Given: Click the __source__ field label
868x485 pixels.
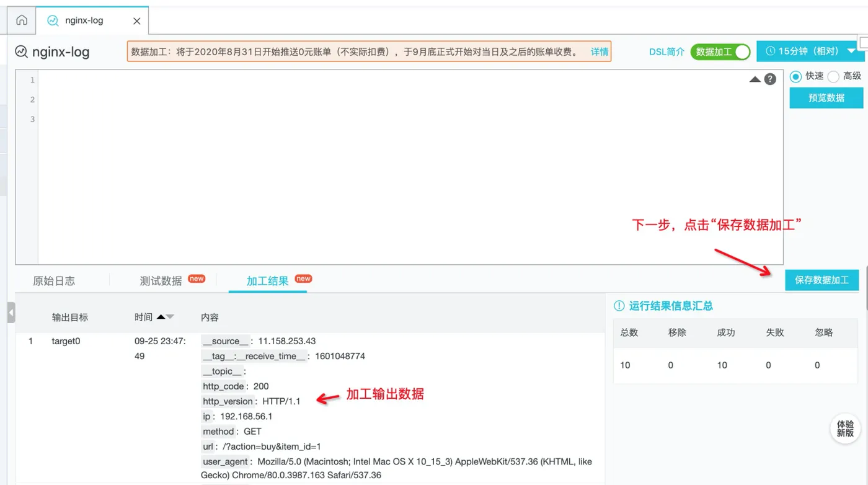Looking at the screenshot, I should tap(226, 341).
